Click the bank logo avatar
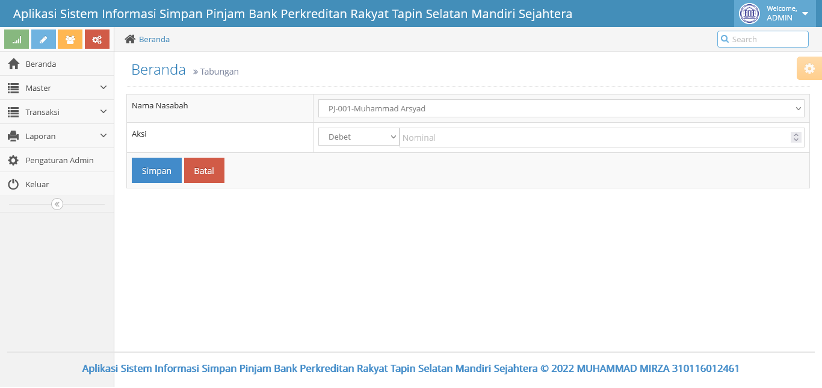Screen dimensions: 822x388 coord(749,13)
